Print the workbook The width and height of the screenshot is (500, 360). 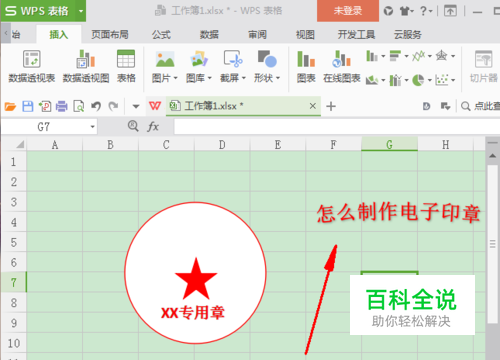(x=62, y=107)
